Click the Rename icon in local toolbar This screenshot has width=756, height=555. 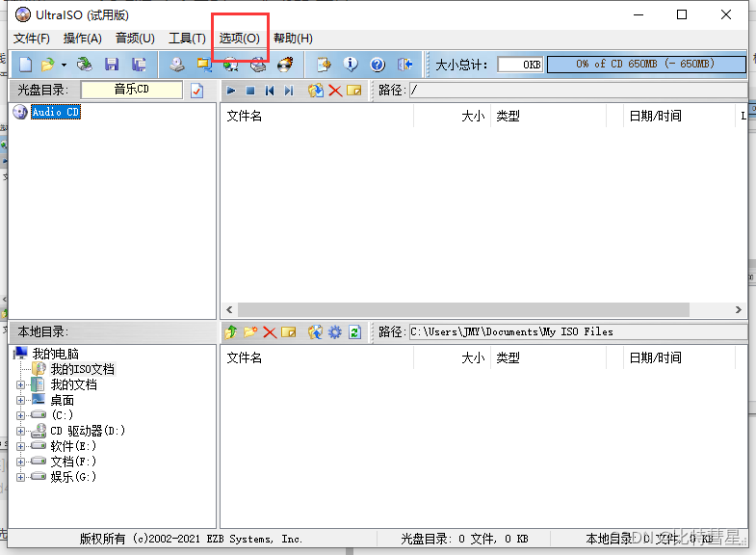(289, 332)
